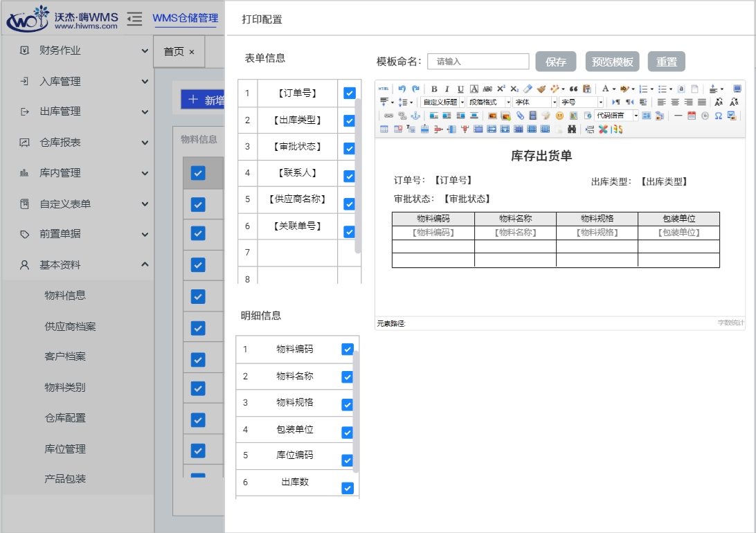Open the 段落格式 dropdown

tap(489, 102)
